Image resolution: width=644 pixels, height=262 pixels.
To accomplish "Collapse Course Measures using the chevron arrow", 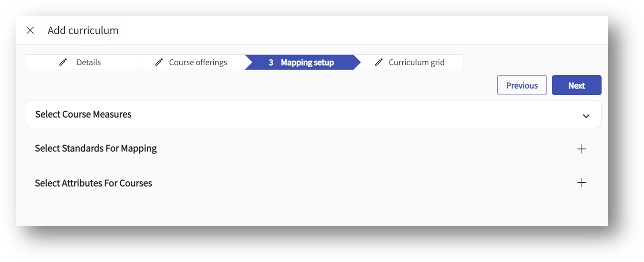I will [x=586, y=116].
